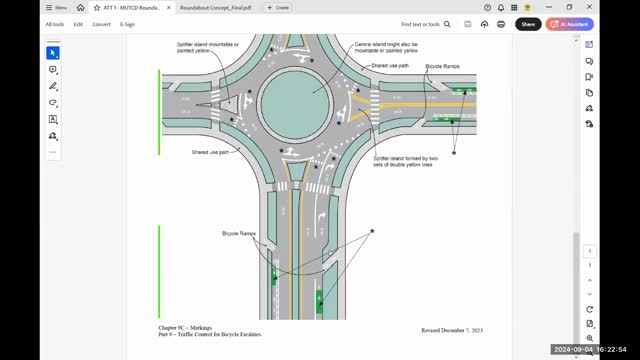640x360 pixels.
Task: Click the vertical scrollbar thumb
Action: (576, 288)
